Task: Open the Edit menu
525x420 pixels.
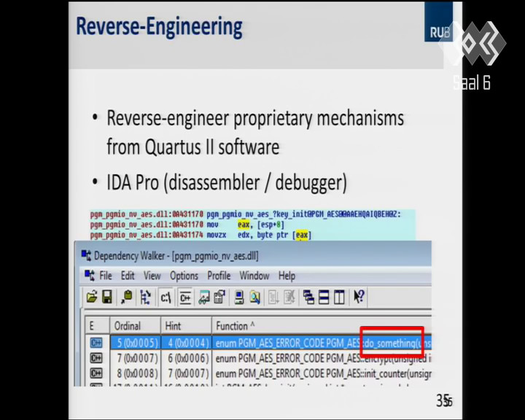Action: pyautogui.click(x=128, y=276)
